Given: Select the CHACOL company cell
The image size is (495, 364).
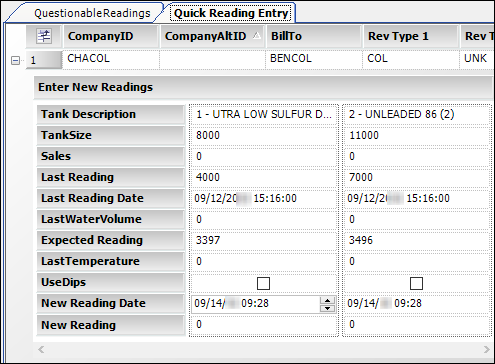Looking at the screenshot, I should click(111, 59).
